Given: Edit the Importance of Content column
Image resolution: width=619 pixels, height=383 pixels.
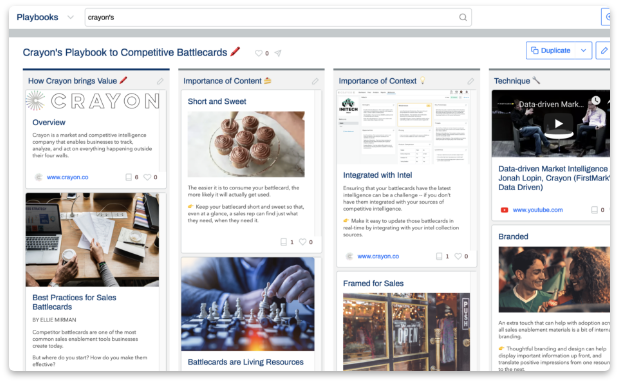Looking at the screenshot, I should point(315,81).
